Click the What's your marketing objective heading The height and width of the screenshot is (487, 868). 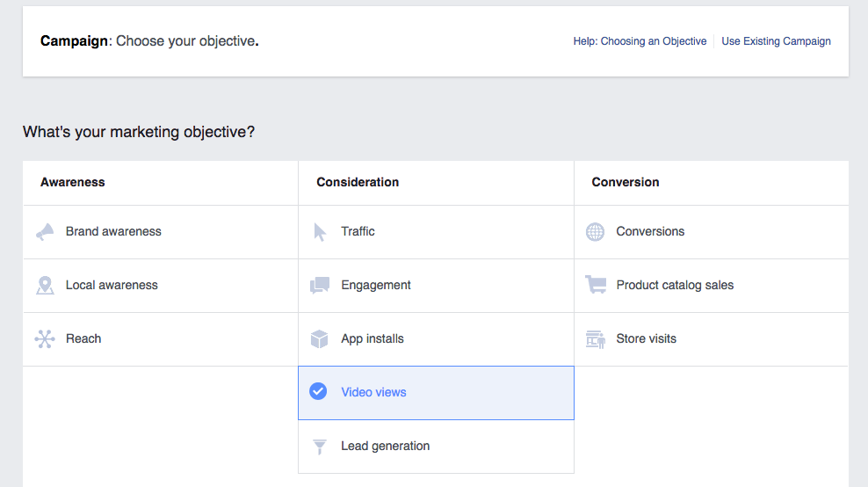pos(139,133)
